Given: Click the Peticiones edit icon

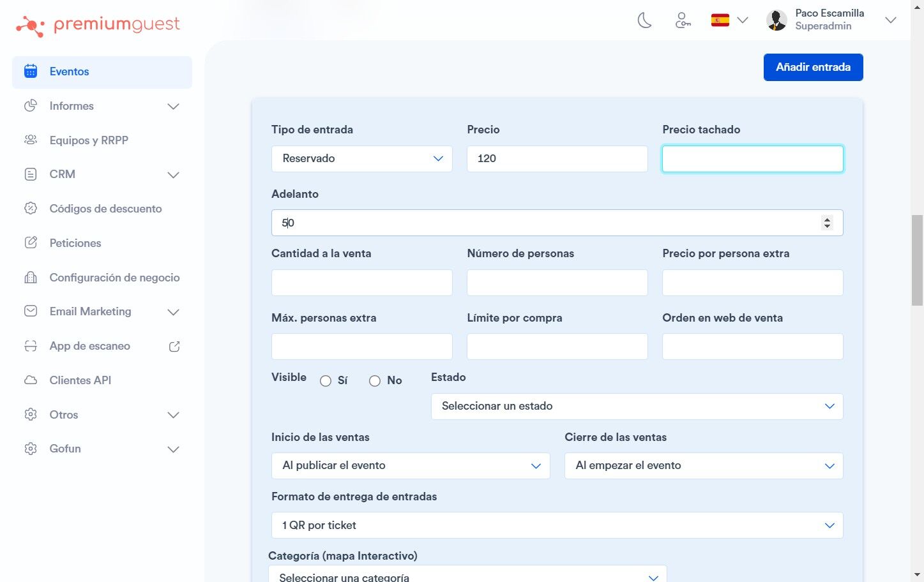Looking at the screenshot, I should (x=31, y=243).
